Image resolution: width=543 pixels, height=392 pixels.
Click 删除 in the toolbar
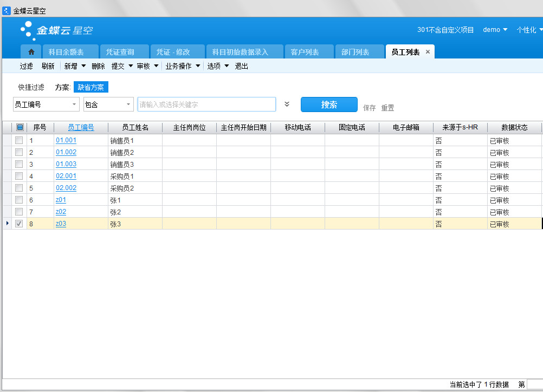click(x=98, y=66)
